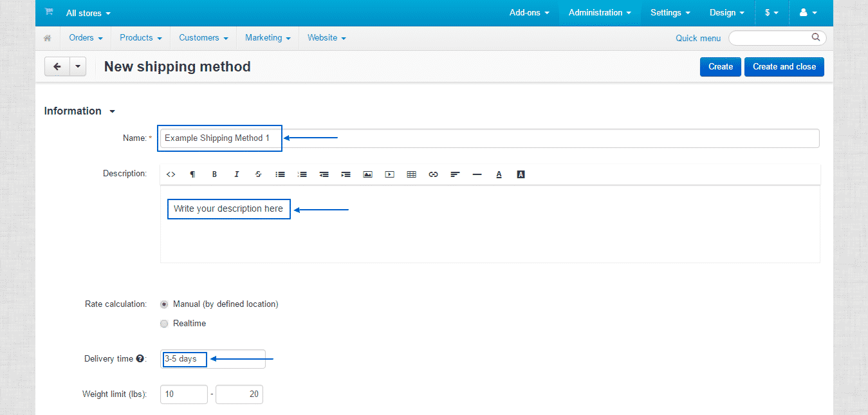This screenshot has width=868, height=415.
Task: Open the Products menu
Action: (140, 37)
